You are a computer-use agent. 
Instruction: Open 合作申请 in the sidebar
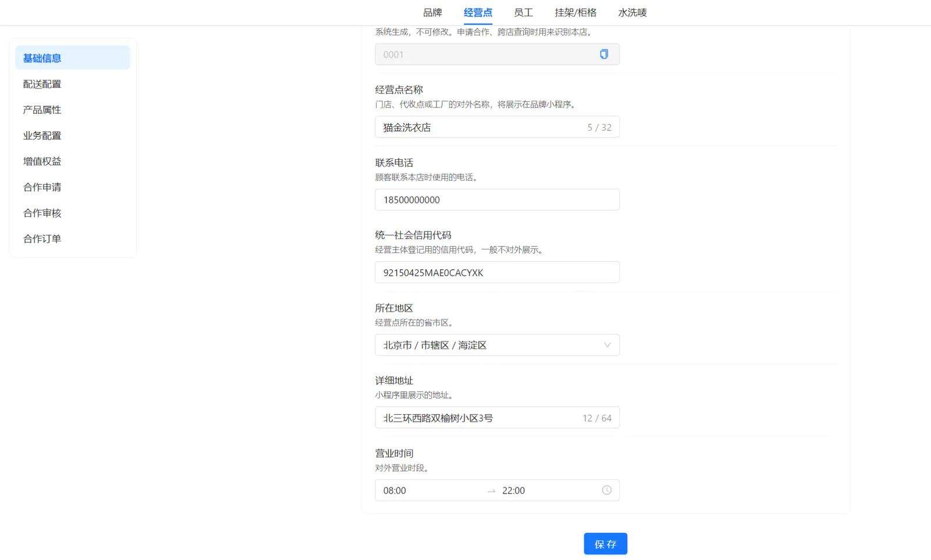[x=73, y=187]
